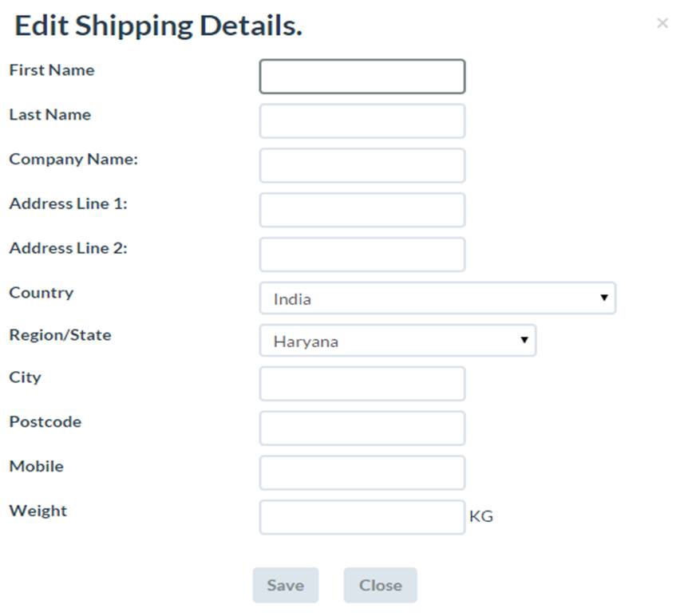Click the Postcode text box
The height and width of the screenshot is (616, 680).
(362, 428)
